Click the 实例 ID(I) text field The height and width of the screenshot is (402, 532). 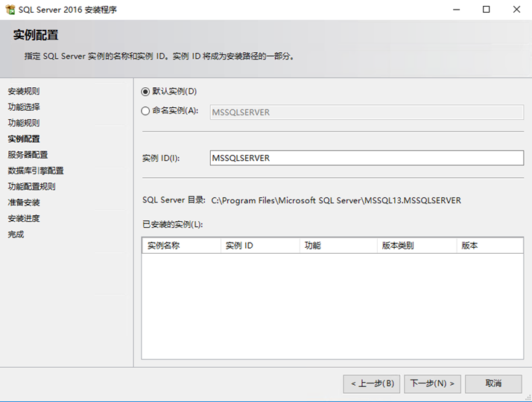click(367, 158)
